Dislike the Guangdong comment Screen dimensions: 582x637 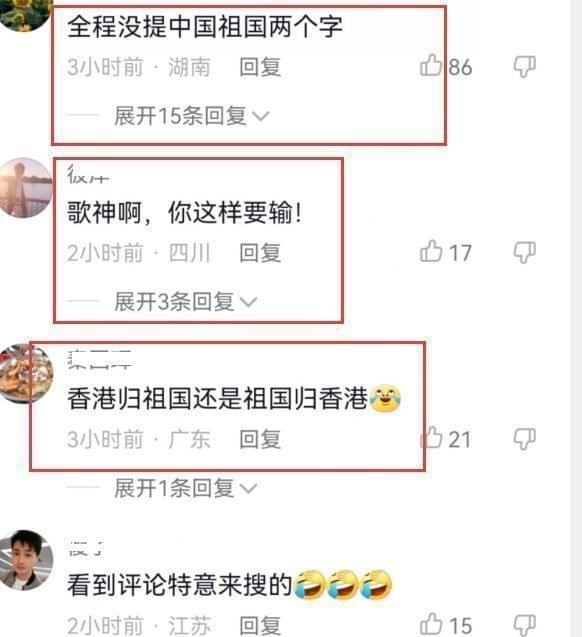[525, 439]
